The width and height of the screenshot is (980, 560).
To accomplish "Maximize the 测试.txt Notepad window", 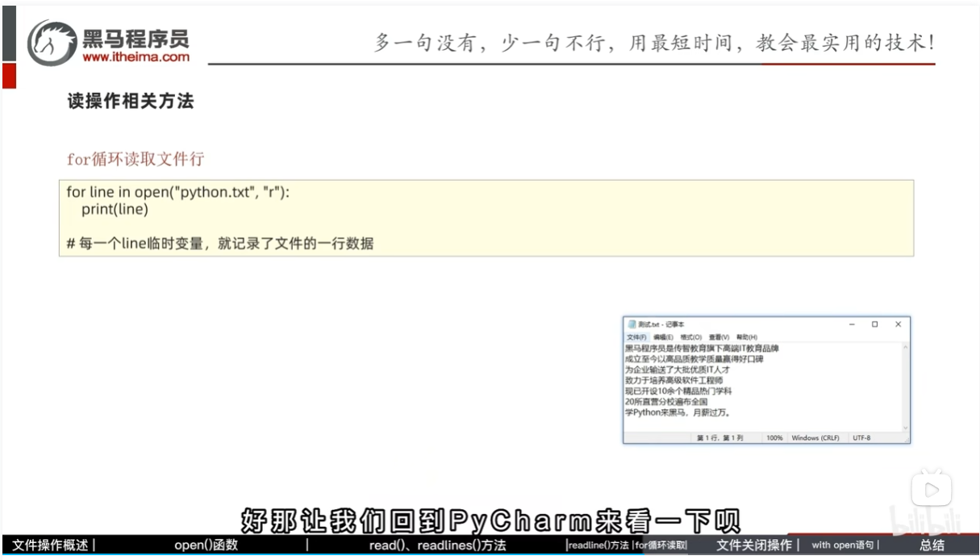I will (874, 324).
